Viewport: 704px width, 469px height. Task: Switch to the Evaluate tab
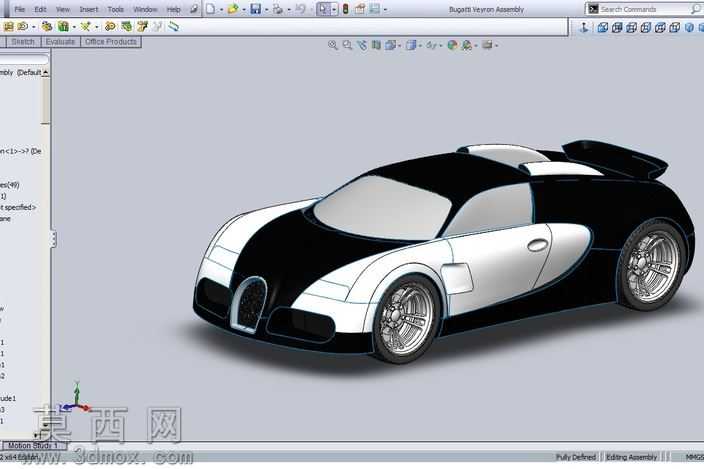pos(60,42)
